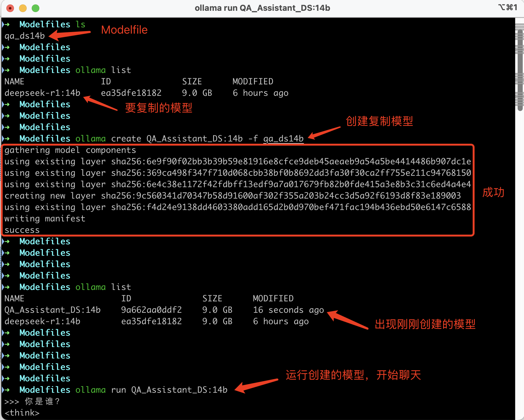The width and height of the screenshot is (524, 420).
Task: Click the 'success' output line
Action: click(22, 230)
